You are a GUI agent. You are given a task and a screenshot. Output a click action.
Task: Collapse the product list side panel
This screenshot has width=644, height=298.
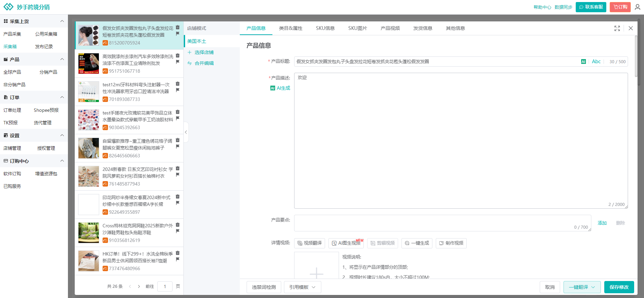click(186, 132)
